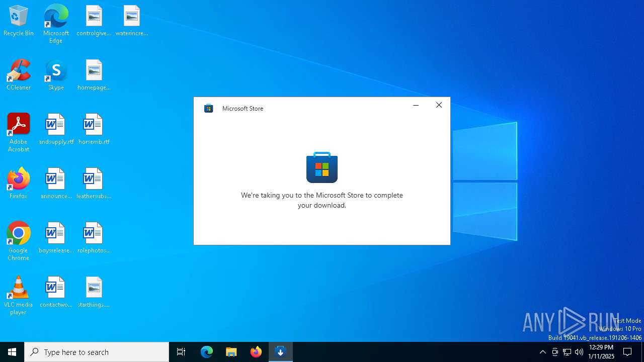Open network status tray icon
Image resolution: width=644 pixels, height=362 pixels.
click(567, 352)
